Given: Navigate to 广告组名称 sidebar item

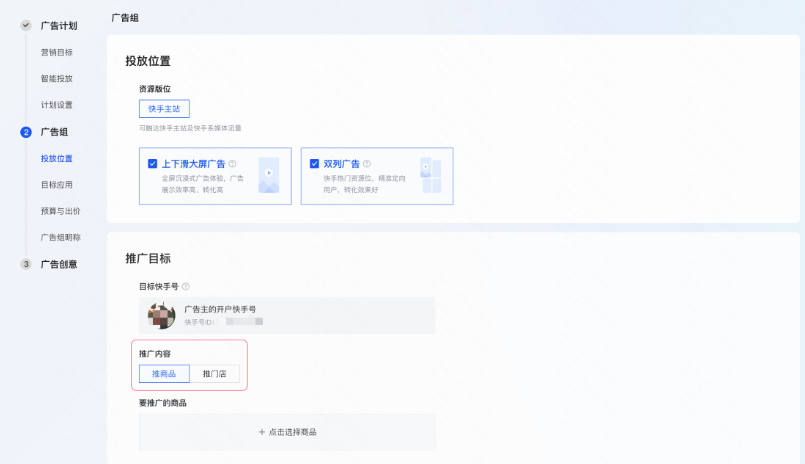Looking at the screenshot, I should pyautogui.click(x=61, y=238).
